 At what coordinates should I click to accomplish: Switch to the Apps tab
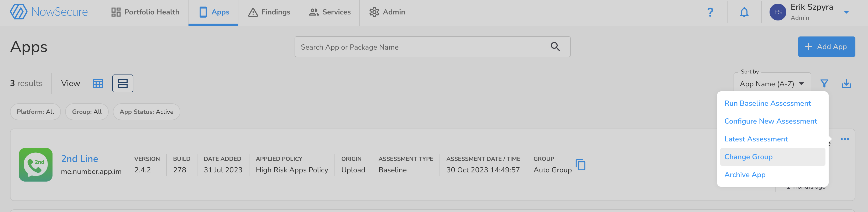tap(213, 12)
